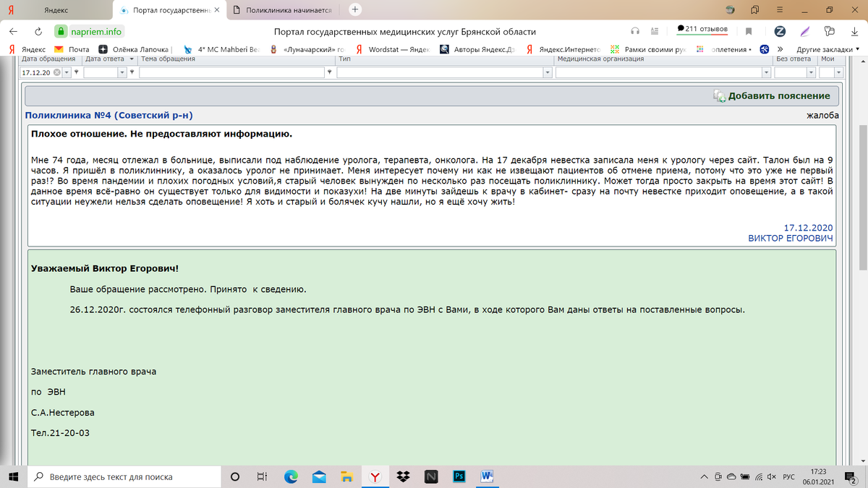This screenshot has width=868, height=488.
Task: Open the Дата обращения date picker dropdown
Action: click(x=67, y=73)
